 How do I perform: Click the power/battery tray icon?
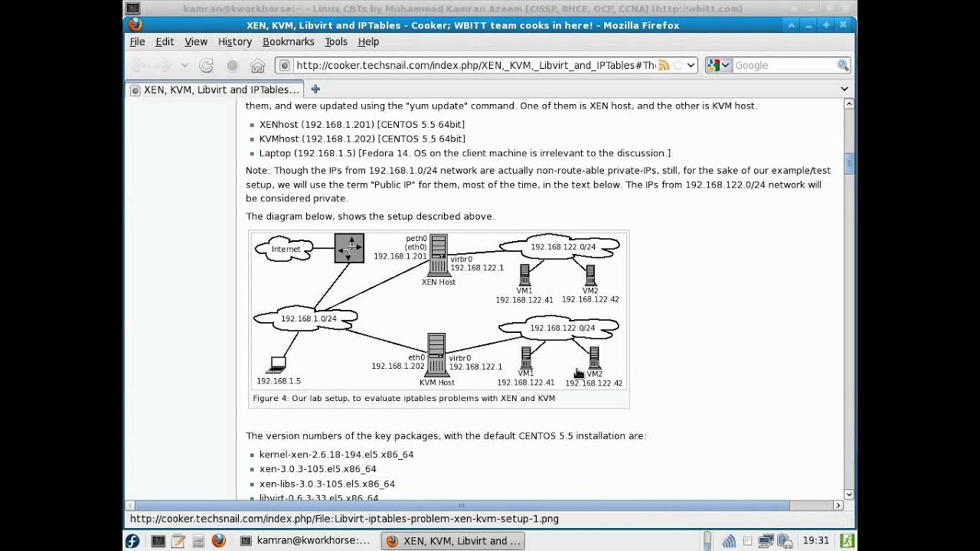point(786,541)
